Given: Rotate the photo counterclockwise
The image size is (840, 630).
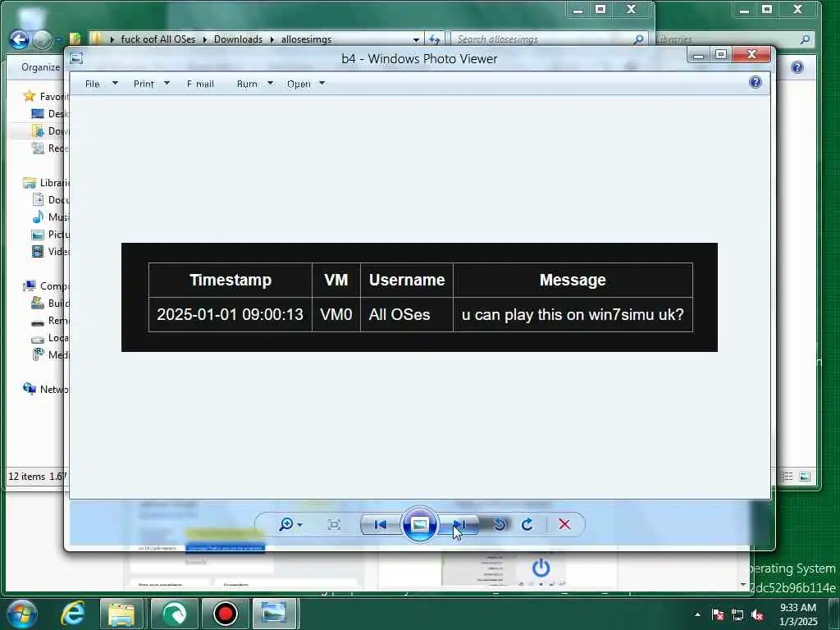Looking at the screenshot, I should pyautogui.click(x=500, y=524).
